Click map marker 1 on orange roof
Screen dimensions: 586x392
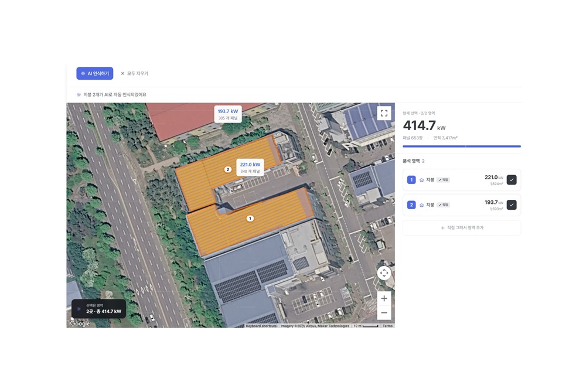pos(250,218)
